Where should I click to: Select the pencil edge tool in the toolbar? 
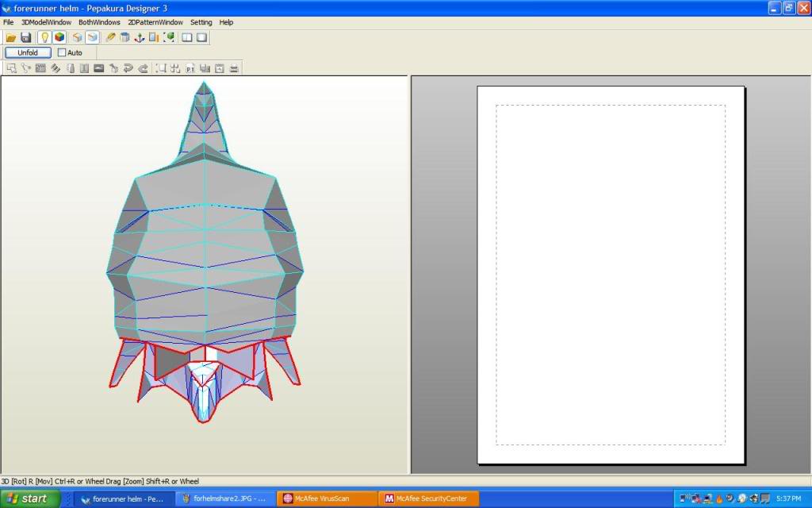(110, 37)
